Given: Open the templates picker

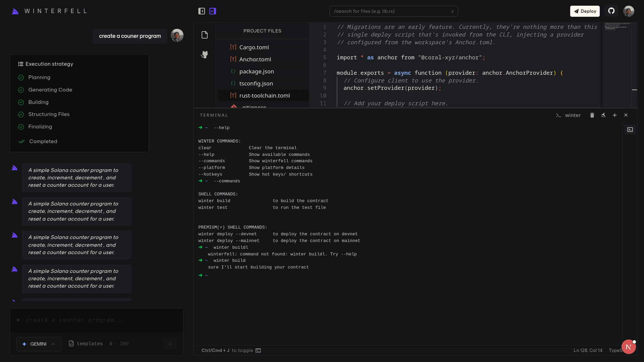Looking at the screenshot, I should pyautogui.click(x=86, y=344).
